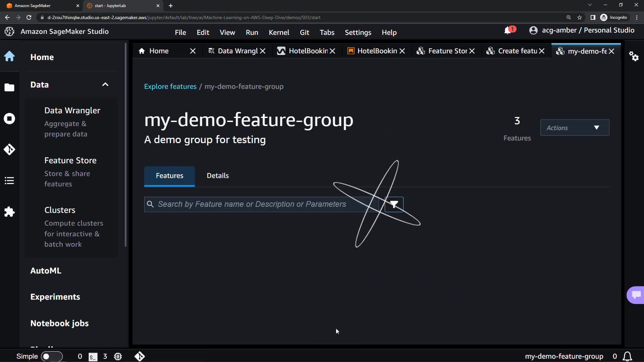This screenshot has height=362, width=644.
Task: Open the table of contents list icon
Action: tap(9, 181)
